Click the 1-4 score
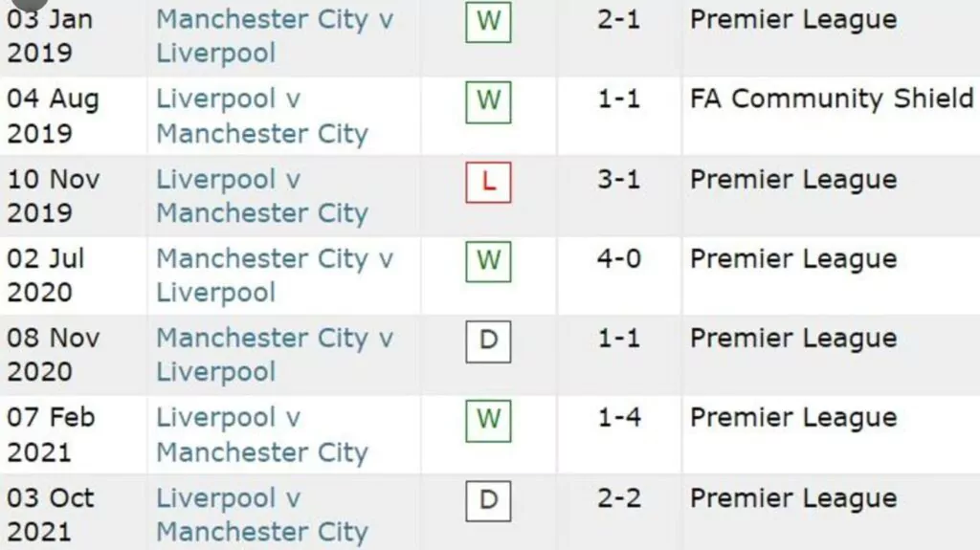 point(619,417)
